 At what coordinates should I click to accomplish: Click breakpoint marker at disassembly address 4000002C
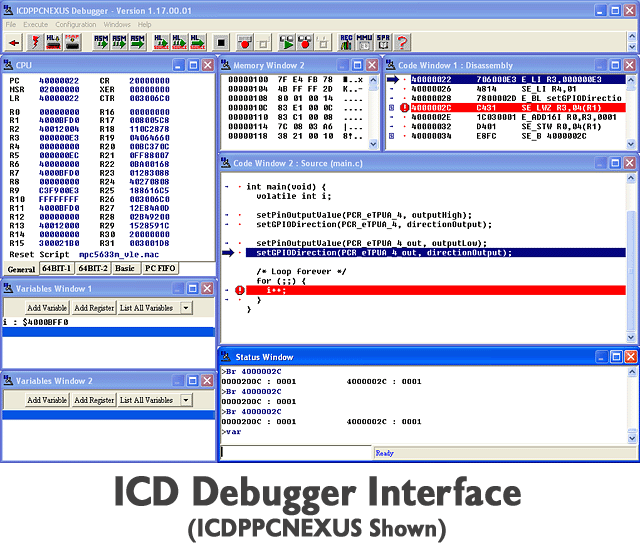(x=404, y=108)
